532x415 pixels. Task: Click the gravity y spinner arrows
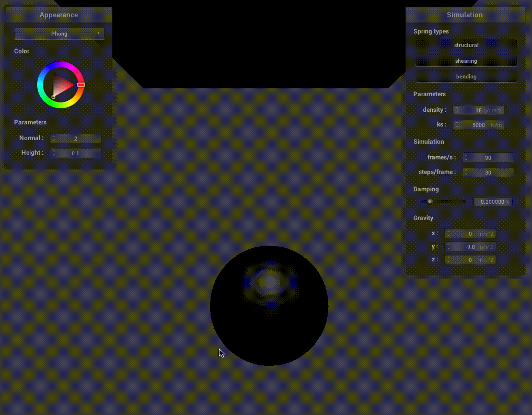click(448, 247)
